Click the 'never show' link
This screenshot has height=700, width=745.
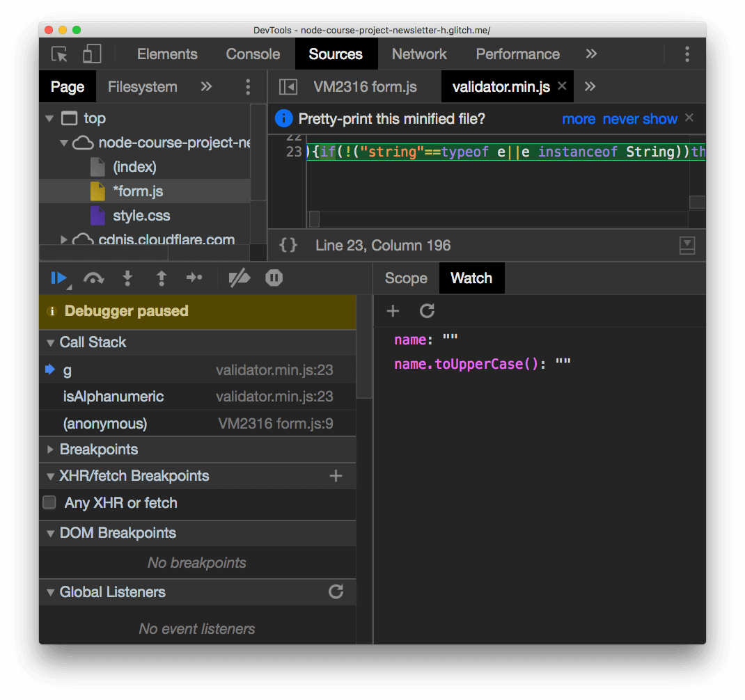(640, 119)
